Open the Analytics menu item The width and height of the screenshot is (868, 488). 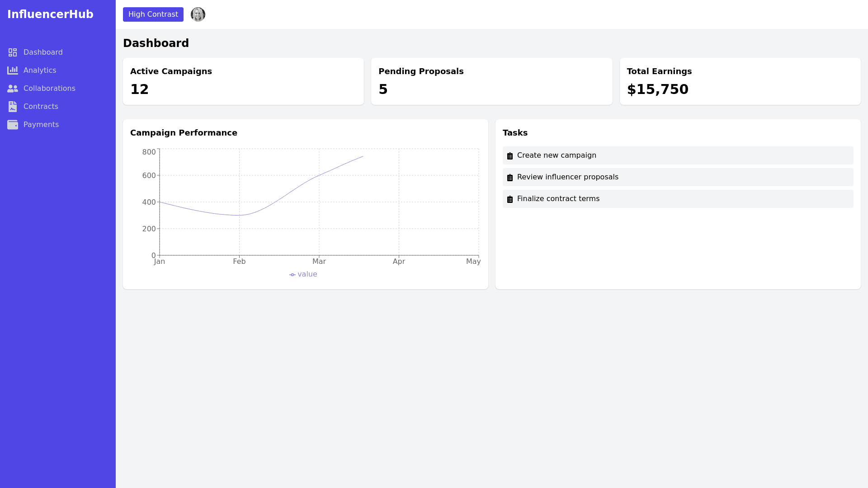[40, 70]
